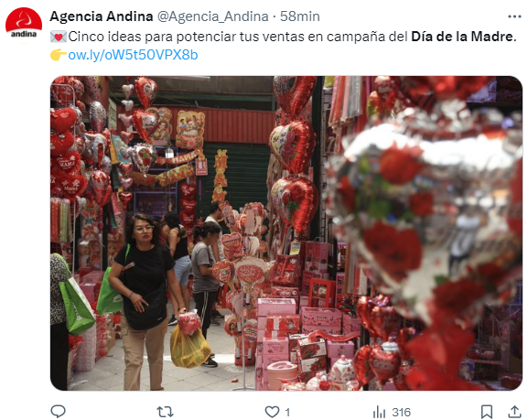Share the tweet using the upload arrow icon
This screenshot has height=420, width=528.
514,412
